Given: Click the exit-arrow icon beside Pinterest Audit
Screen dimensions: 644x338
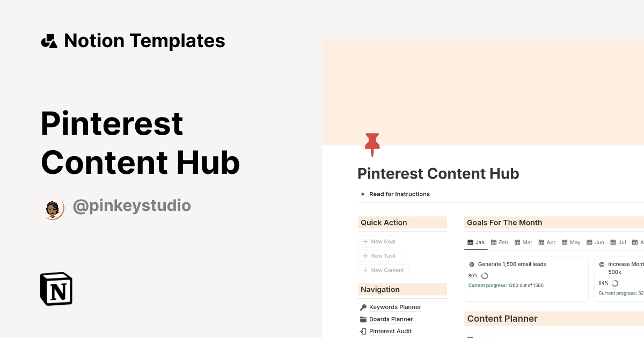Looking at the screenshot, I should click(x=363, y=331).
